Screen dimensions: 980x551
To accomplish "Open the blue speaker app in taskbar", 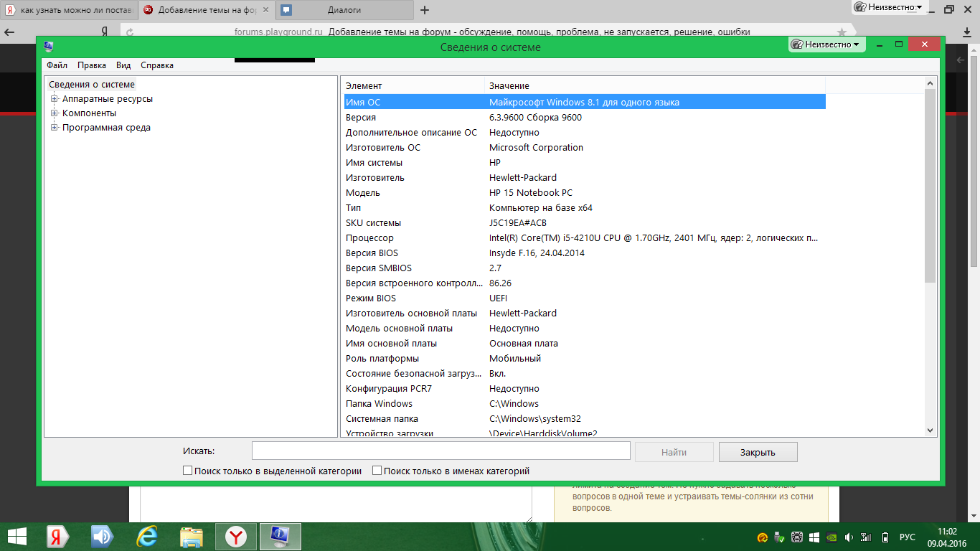I will point(102,537).
